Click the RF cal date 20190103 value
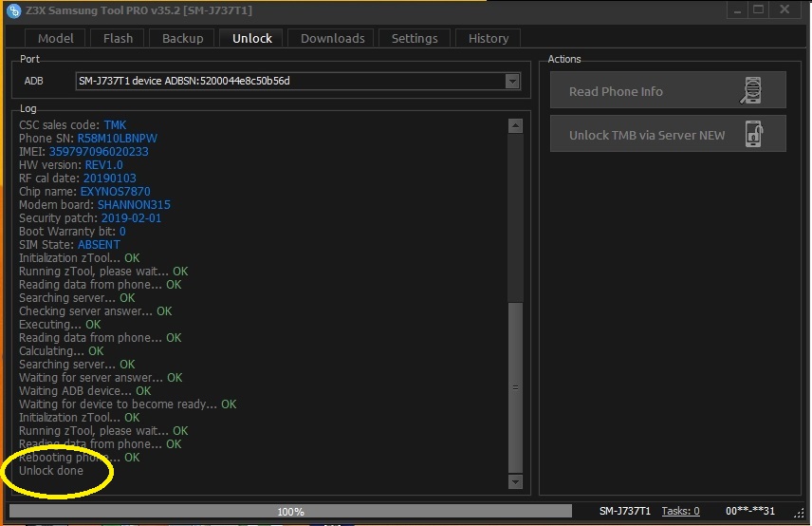 click(110, 178)
